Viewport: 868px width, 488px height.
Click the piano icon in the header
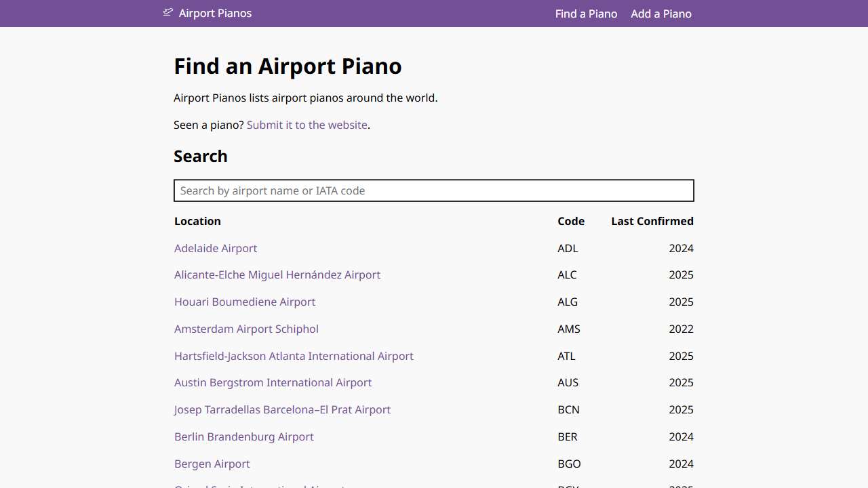pyautogui.click(x=167, y=12)
